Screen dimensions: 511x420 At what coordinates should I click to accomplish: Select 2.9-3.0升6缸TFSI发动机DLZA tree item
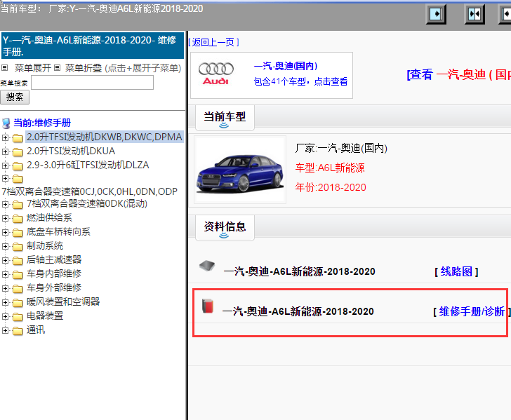click(88, 165)
